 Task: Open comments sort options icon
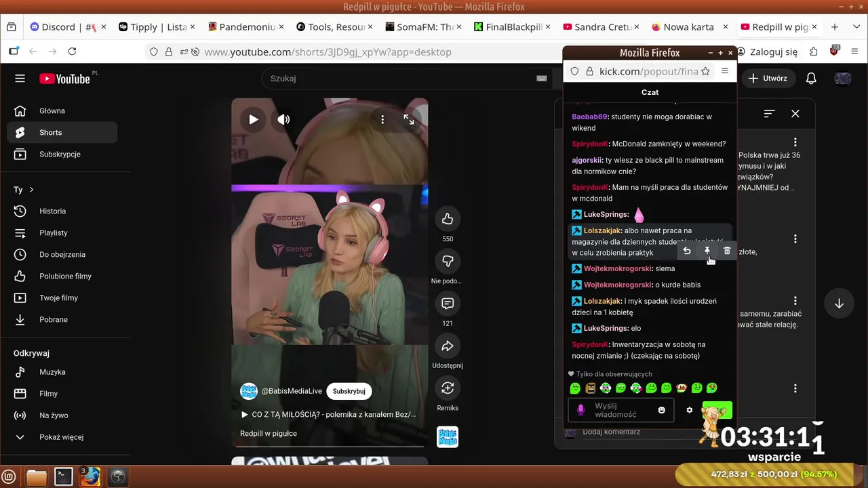[769, 114]
